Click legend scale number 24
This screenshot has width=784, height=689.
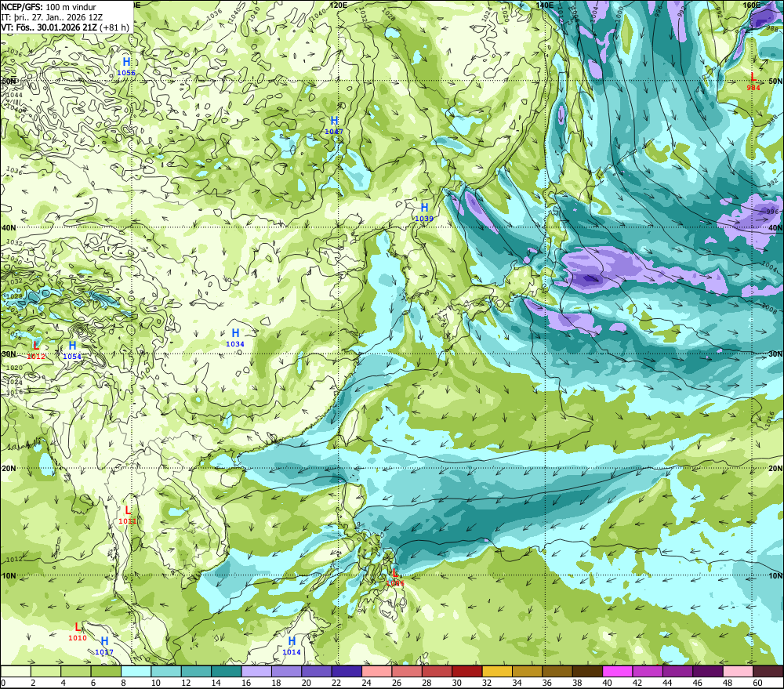point(366,683)
